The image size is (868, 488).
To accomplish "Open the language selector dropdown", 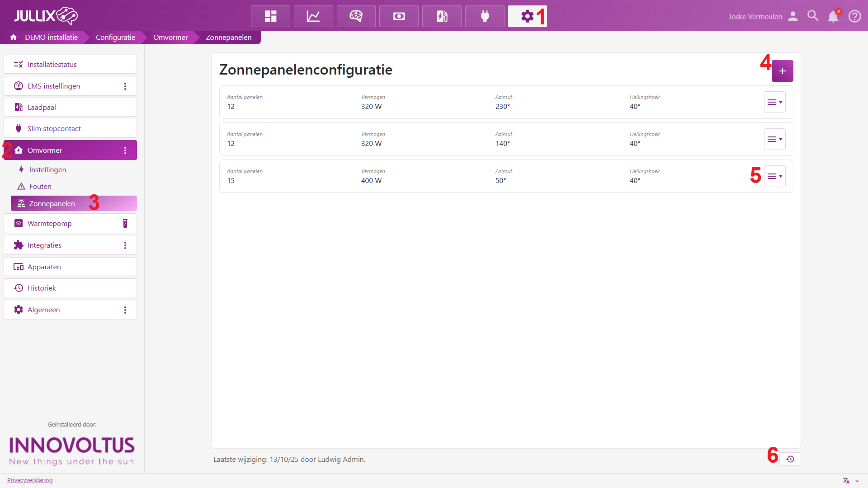I will (850, 481).
